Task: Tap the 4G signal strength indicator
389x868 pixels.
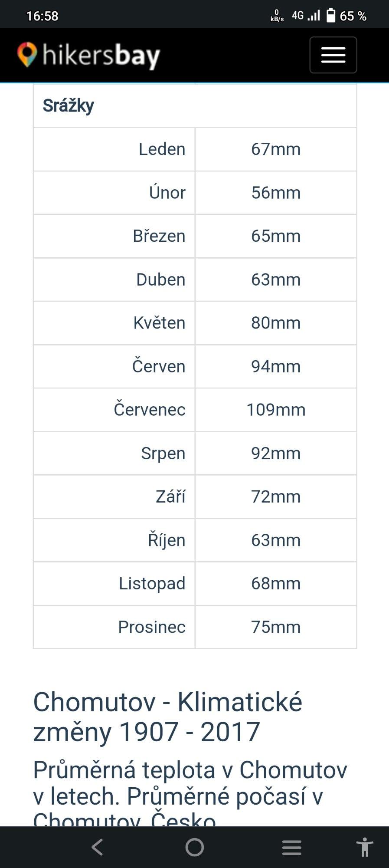Action: [306, 16]
